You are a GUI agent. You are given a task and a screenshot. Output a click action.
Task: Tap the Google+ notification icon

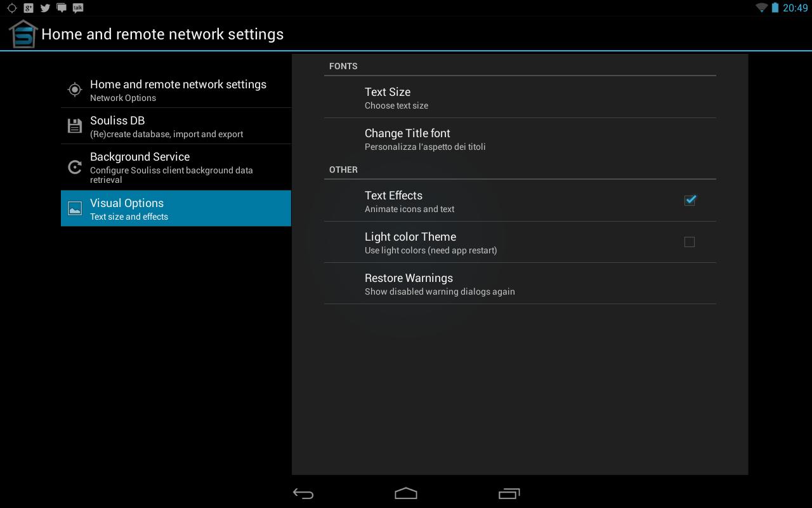point(29,8)
